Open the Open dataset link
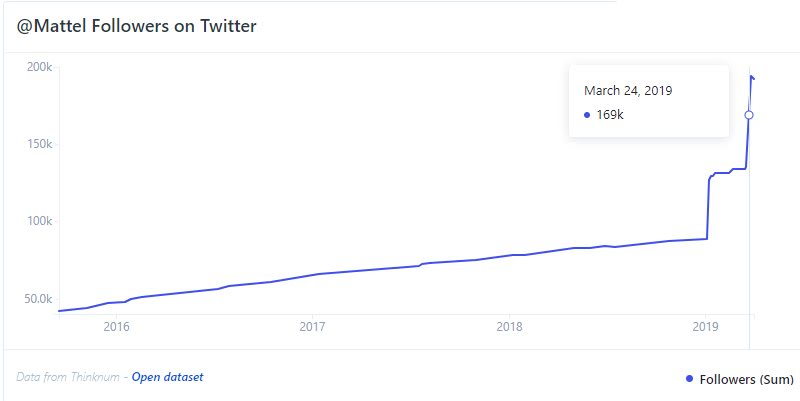The image size is (800, 401). (x=167, y=377)
